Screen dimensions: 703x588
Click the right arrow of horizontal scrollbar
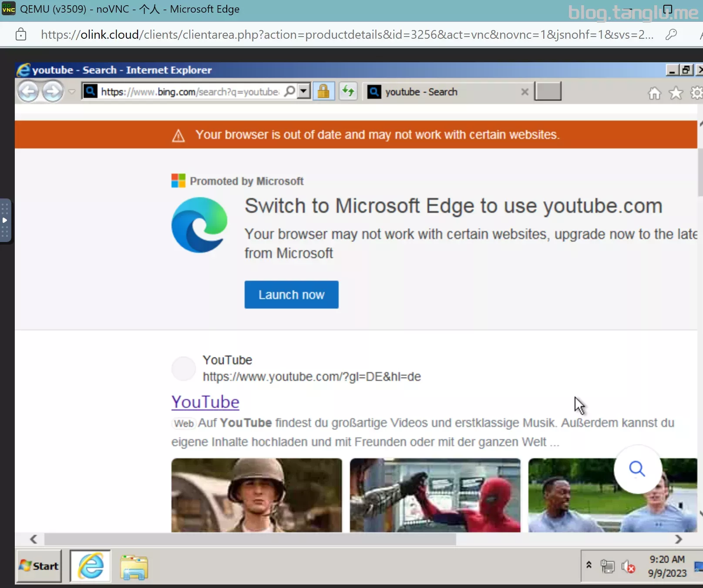point(678,539)
